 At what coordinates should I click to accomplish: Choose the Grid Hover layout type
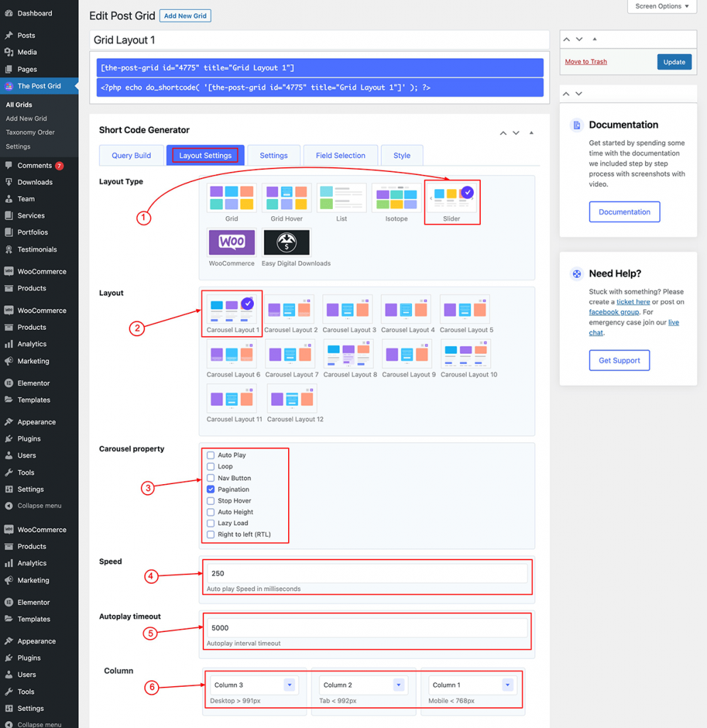click(286, 198)
